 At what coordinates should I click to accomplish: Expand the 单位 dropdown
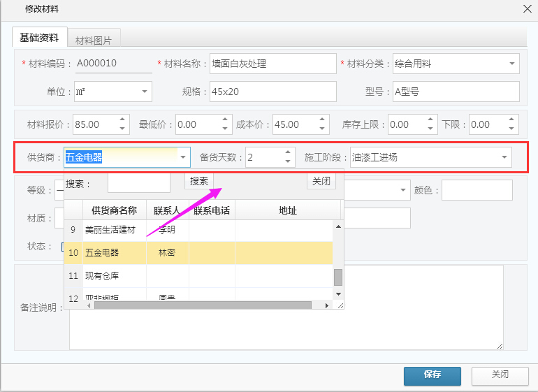[145, 92]
